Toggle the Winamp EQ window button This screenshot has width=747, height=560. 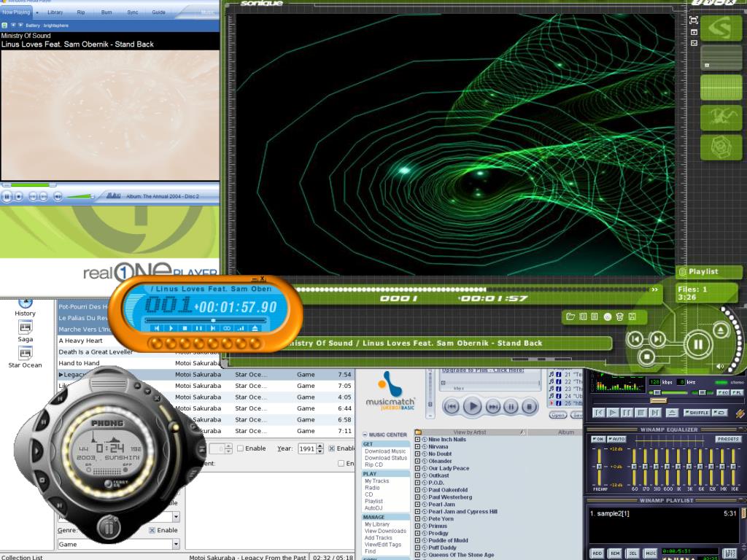[723, 392]
